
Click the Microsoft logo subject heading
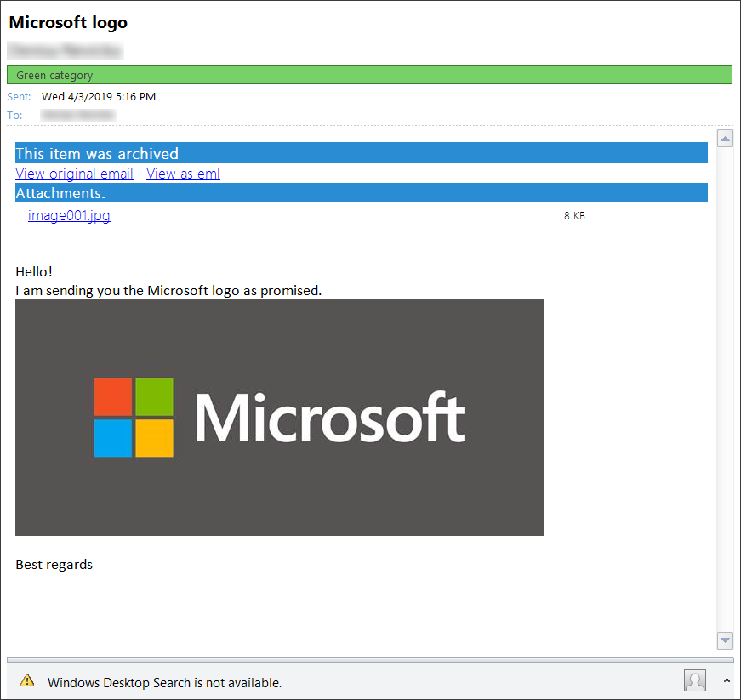point(68,22)
